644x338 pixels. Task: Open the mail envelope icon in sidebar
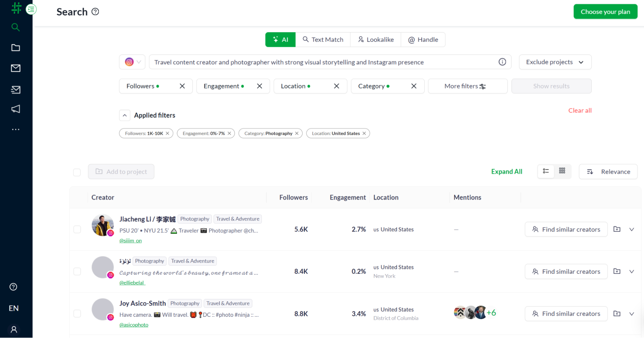[x=16, y=68]
